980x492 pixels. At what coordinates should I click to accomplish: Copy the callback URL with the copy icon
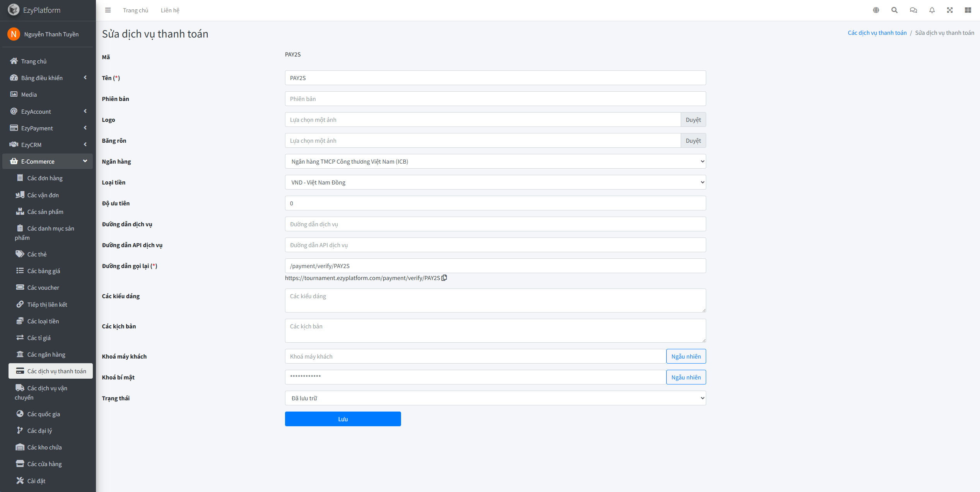tap(444, 278)
